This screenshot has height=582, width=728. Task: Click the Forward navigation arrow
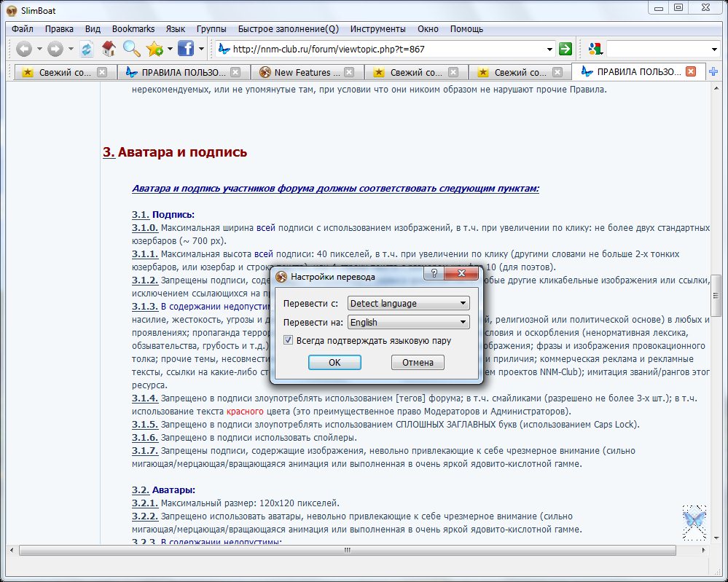click(55, 49)
